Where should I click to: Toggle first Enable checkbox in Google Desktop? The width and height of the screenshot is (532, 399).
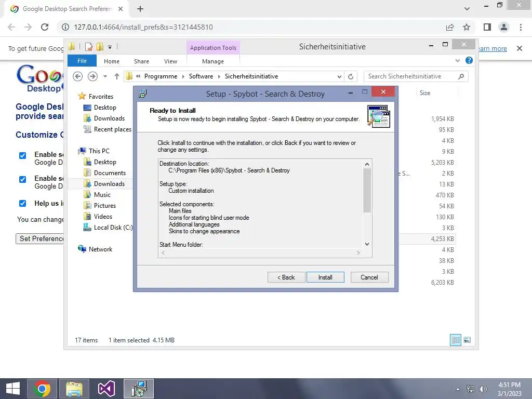[23, 155]
